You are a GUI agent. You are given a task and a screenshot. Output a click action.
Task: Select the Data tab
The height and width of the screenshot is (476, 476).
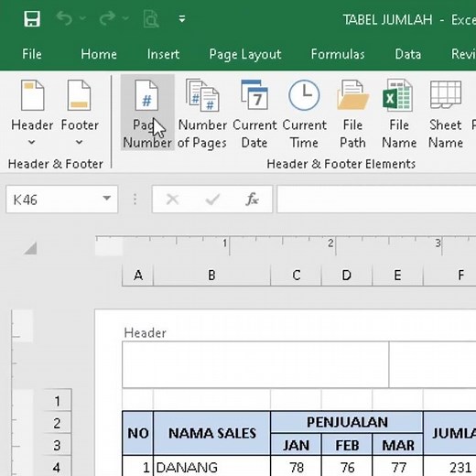pyautogui.click(x=408, y=54)
